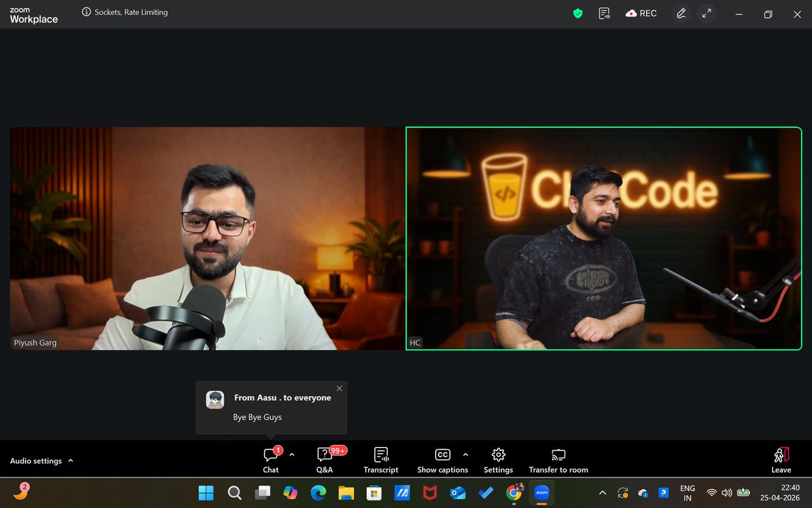812x508 pixels.
Task: Click Transfer to room
Action: [x=558, y=459]
